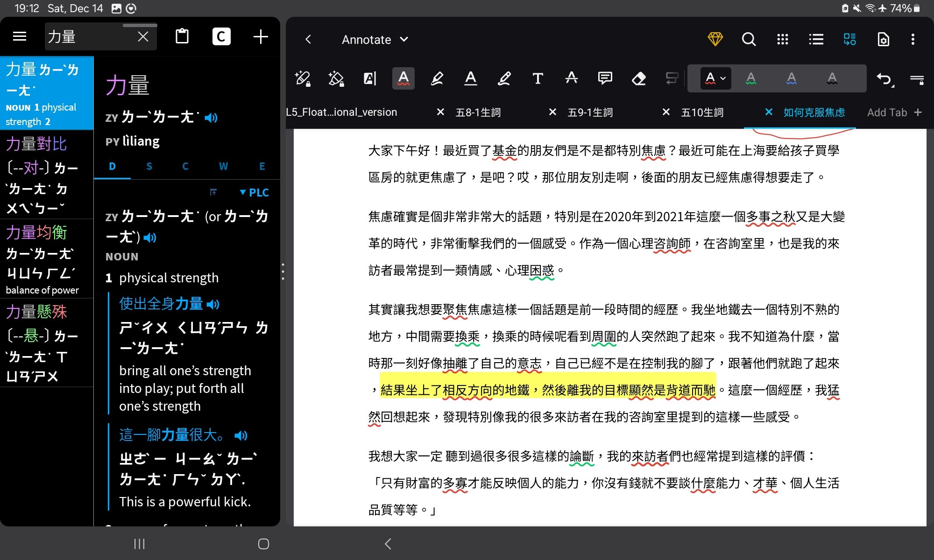
Task: Select the free text T tool
Action: click(x=538, y=78)
